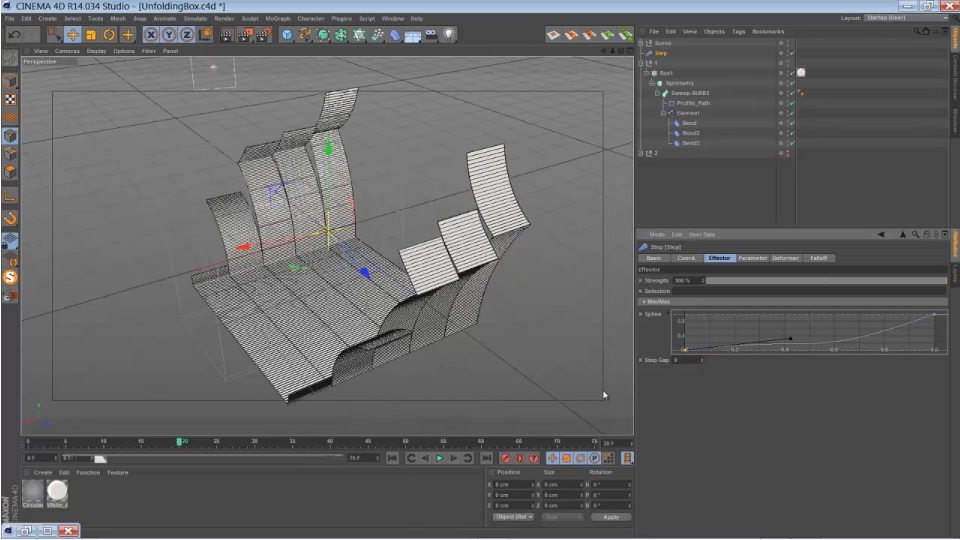Select the Rotate tool
This screenshot has height=540, width=960.
coord(110,35)
